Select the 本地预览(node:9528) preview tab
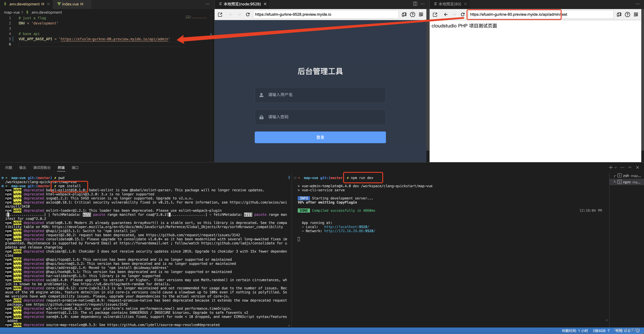644x334 pixels. 242,4
